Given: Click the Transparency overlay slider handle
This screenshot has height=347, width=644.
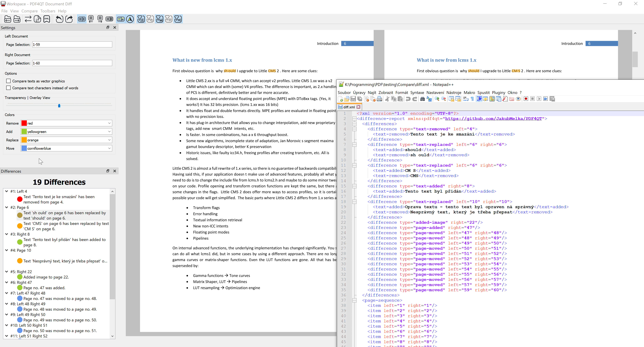Looking at the screenshot, I should point(59,106).
